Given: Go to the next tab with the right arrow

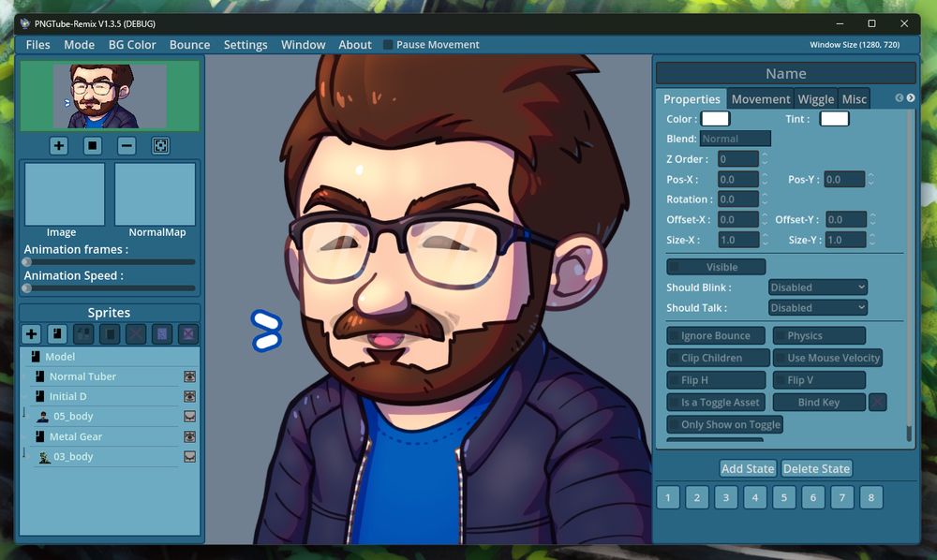Looking at the screenshot, I should (911, 98).
